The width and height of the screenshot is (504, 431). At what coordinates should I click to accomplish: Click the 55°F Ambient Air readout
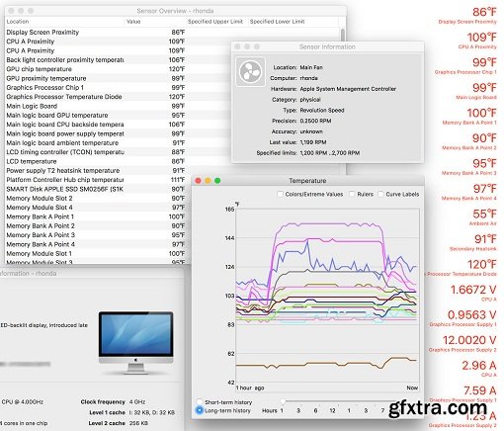(x=483, y=217)
